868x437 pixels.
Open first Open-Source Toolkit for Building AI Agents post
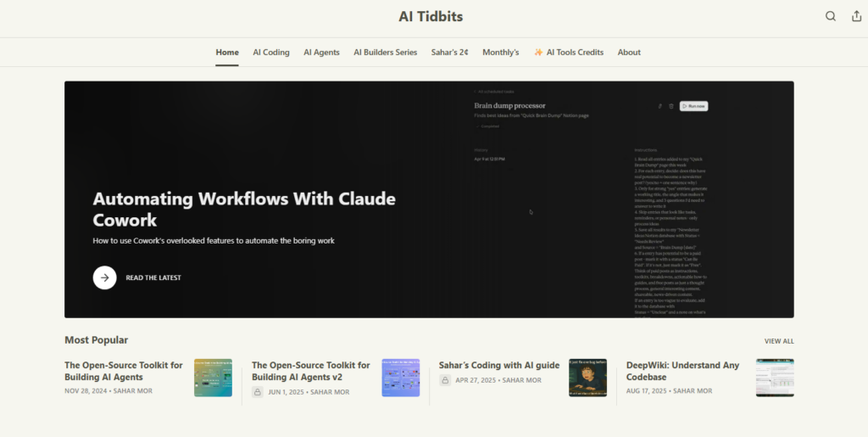tap(124, 371)
